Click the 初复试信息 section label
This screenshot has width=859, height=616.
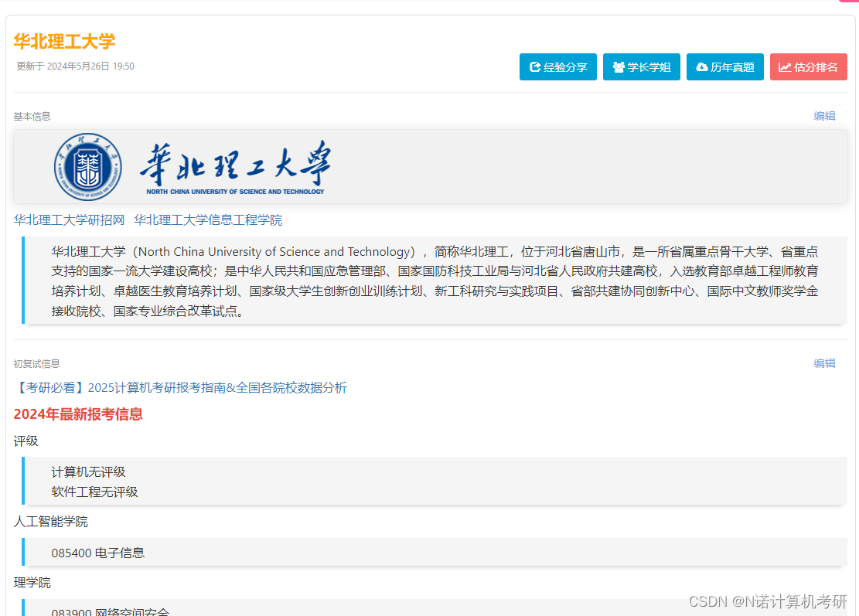[36, 363]
